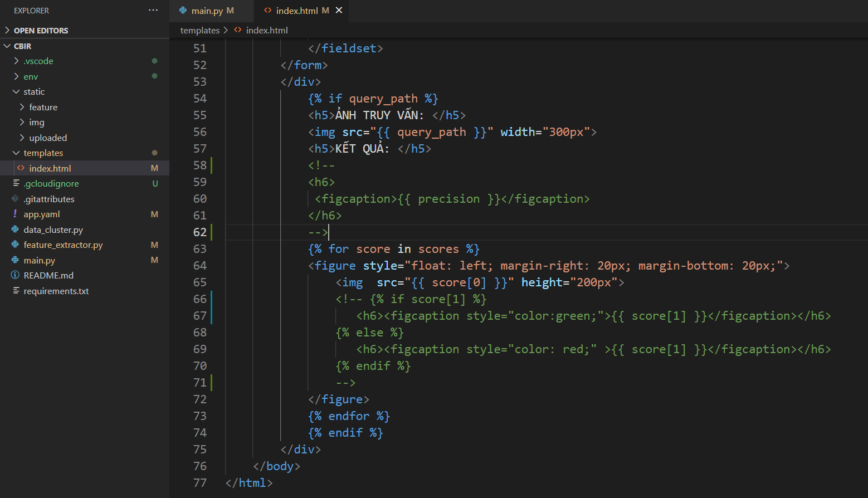Click the Python icon beside data_cluster.py
The height and width of the screenshot is (498, 868).
tap(15, 230)
